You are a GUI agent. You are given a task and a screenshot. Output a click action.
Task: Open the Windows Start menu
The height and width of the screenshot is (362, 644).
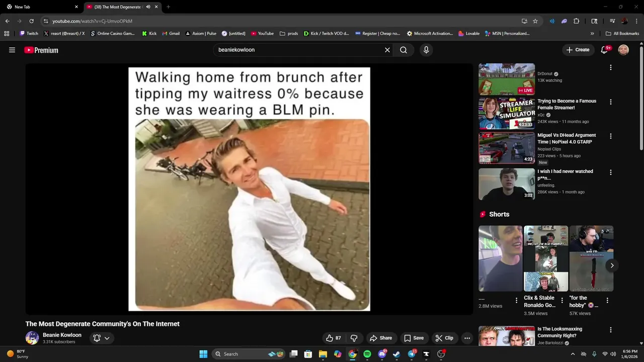(203, 354)
